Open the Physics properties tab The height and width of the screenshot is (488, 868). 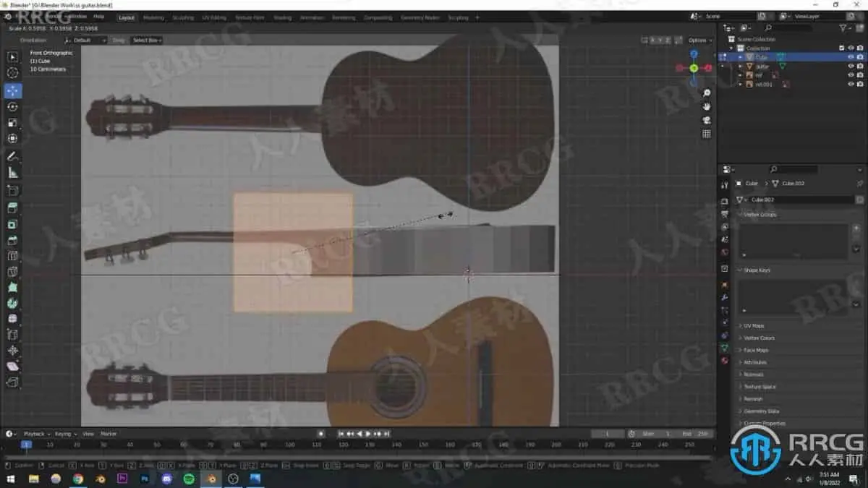click(x=725, y=322)
